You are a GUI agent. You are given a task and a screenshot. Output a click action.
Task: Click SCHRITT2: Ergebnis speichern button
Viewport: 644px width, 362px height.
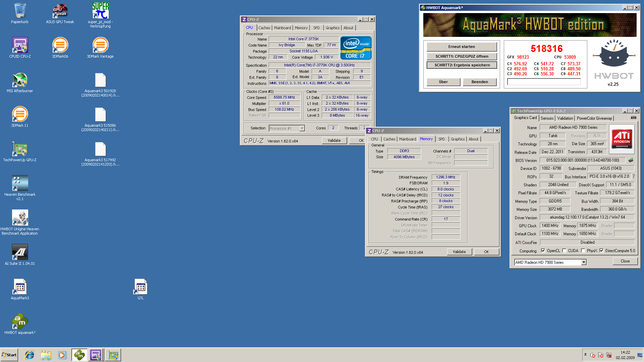pos(462,65)
